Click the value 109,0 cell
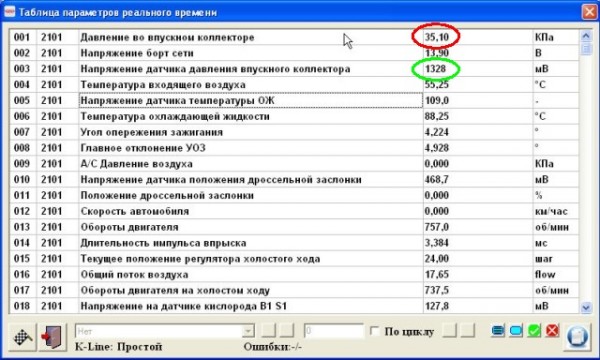This screenshot has height=360, width=600. (x=478, y=101)
